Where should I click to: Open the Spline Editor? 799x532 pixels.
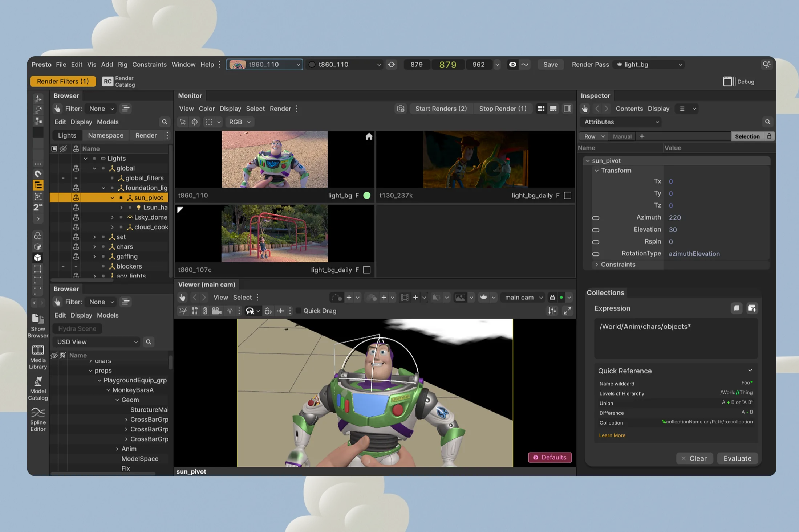[x=38, y=420]
